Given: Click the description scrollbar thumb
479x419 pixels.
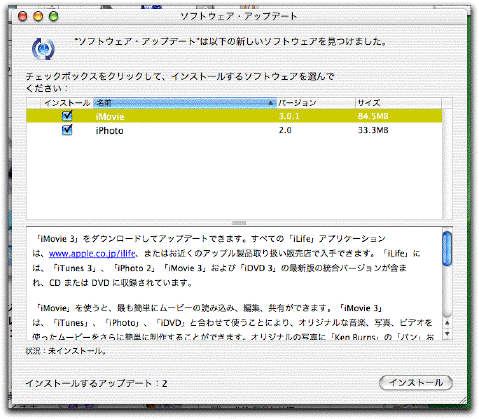Looking at the screenshot, I should click(x=447, y=249).
